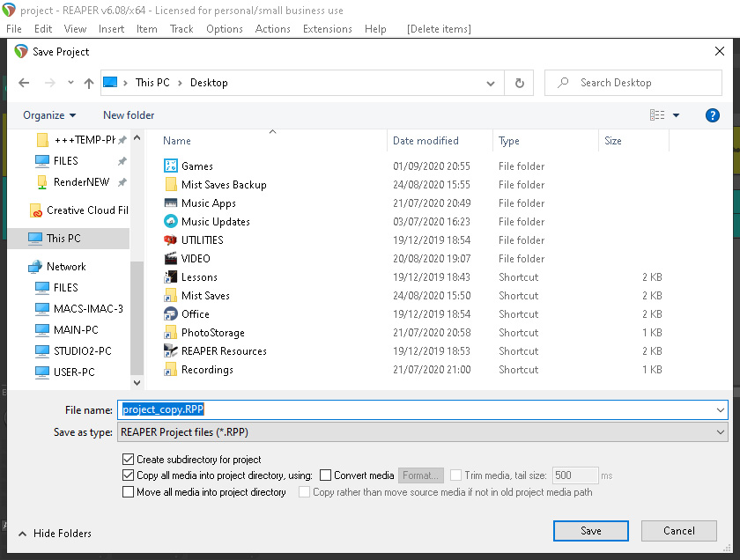Open the Organize dropdown menu

point(49,115)
